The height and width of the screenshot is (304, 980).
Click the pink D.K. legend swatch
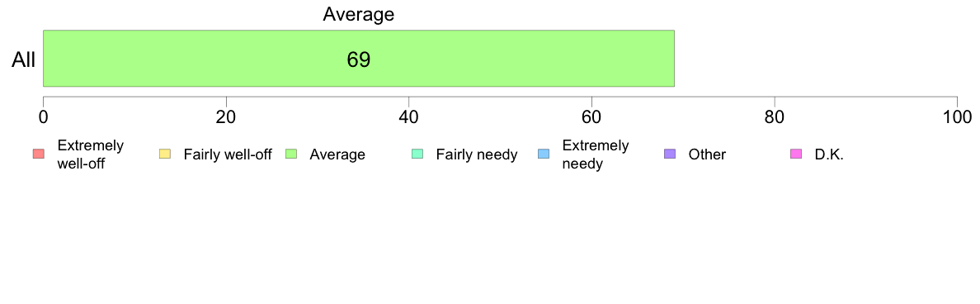pyautogui.click(x=796, y=154)
